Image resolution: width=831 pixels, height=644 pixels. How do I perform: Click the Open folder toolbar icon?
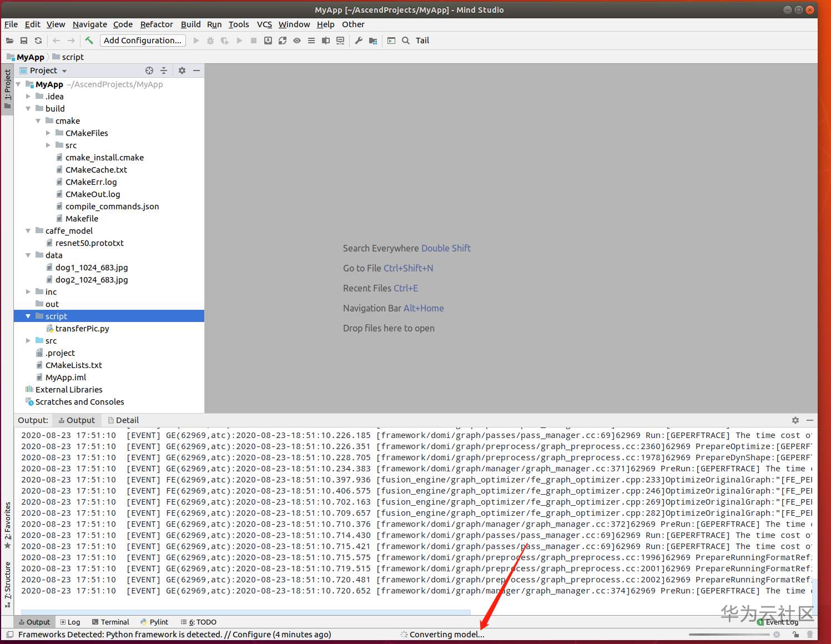coord(9,41)
